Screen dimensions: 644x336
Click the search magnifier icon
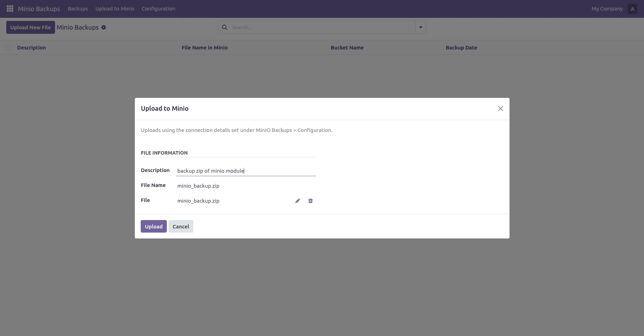[225, 27]
